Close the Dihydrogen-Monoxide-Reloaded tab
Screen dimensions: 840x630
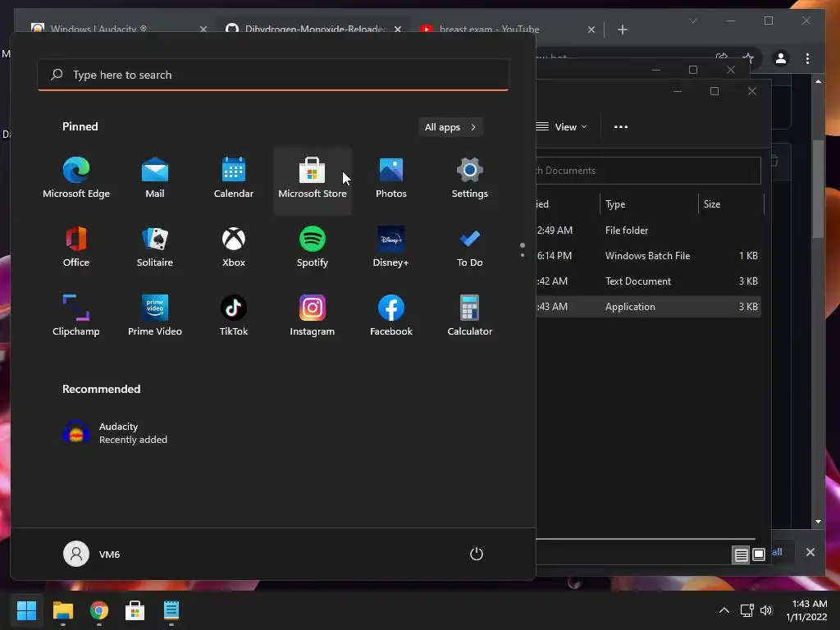[x=398, y=30]
